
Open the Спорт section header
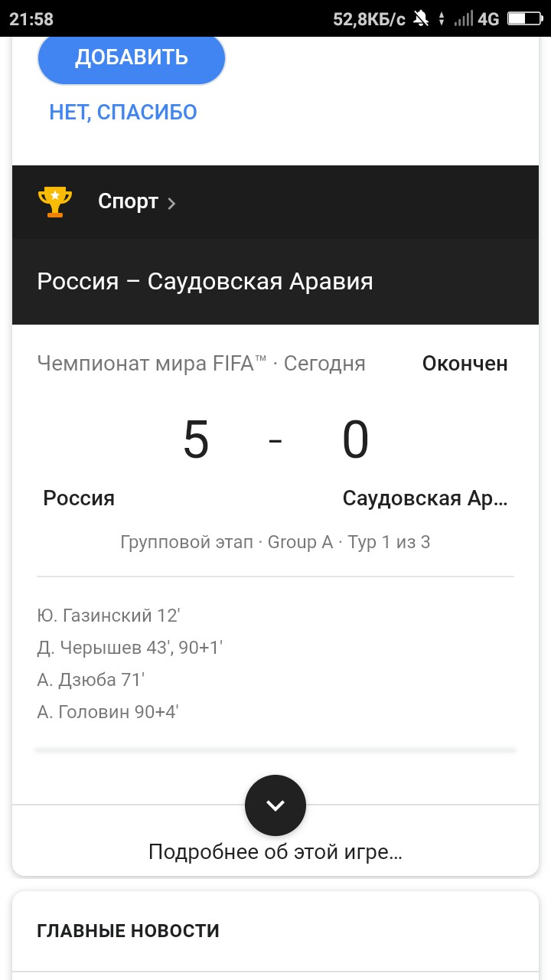pos(128,202)
